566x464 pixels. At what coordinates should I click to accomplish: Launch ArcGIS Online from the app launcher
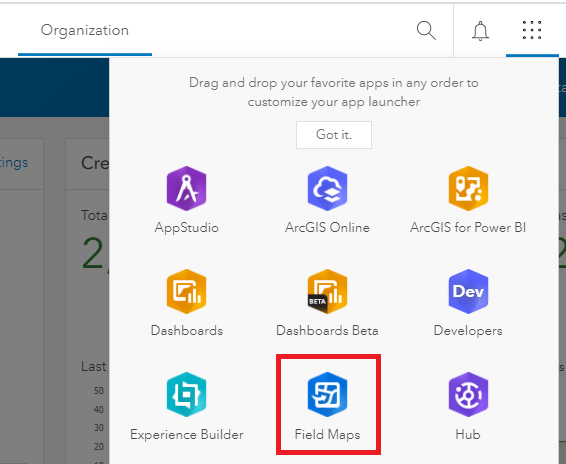(x=327, y=188)
